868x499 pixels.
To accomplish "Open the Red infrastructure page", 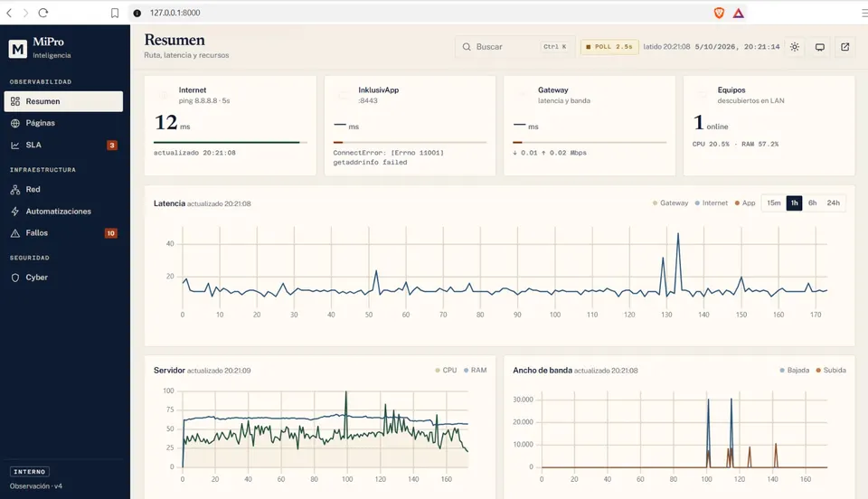I will coord(63,189).
